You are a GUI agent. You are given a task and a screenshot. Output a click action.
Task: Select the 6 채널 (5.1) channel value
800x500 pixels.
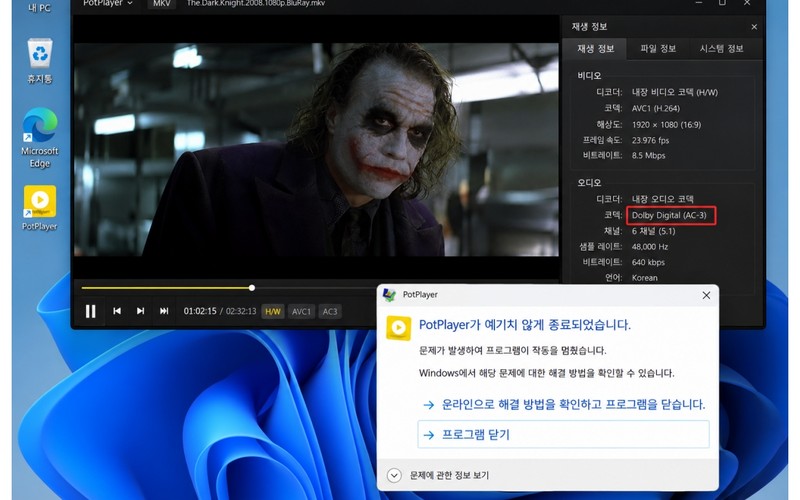click(653, 231)
